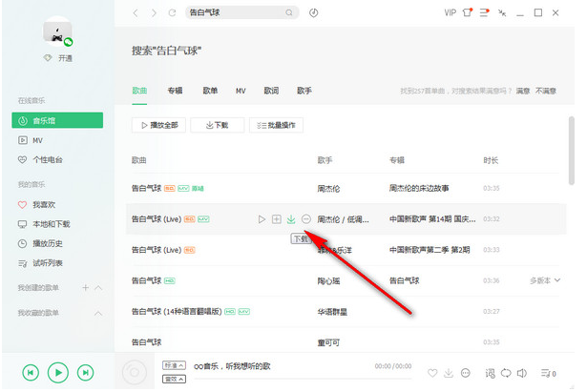Open MV badge of 周杰伦的床边故事 row
Image resolution: width=587 pixels, height=392 pixels.
tap(183, 189)
